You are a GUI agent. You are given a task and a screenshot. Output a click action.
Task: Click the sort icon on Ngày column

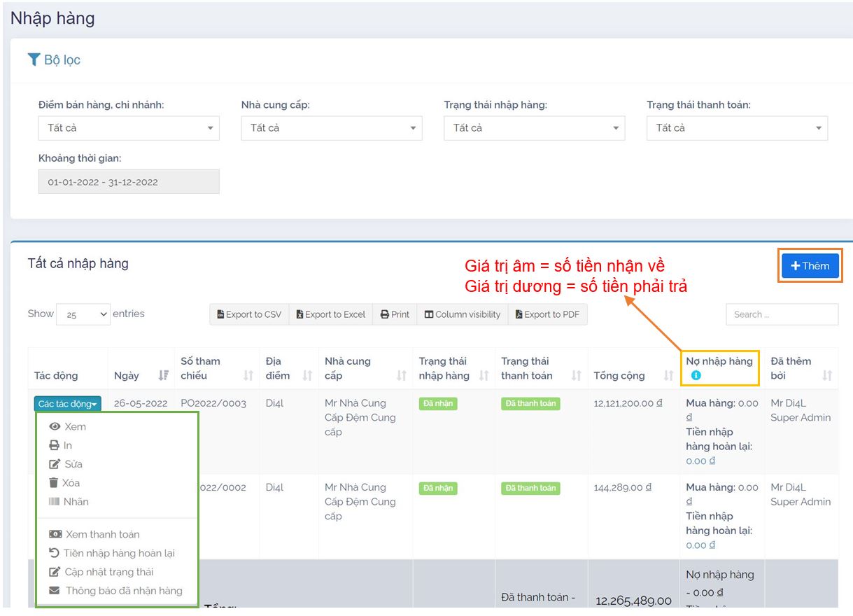tap(164, 376)
